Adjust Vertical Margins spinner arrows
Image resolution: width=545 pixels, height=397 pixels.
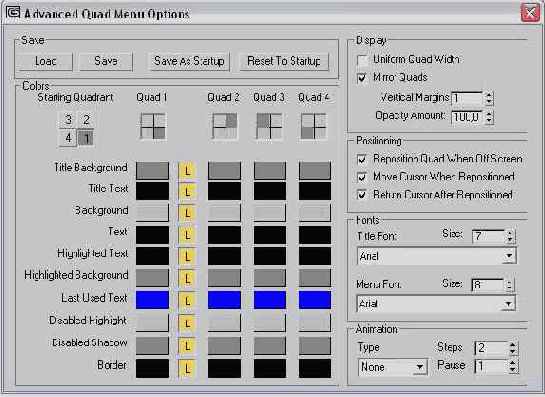[x=489, y=98]
